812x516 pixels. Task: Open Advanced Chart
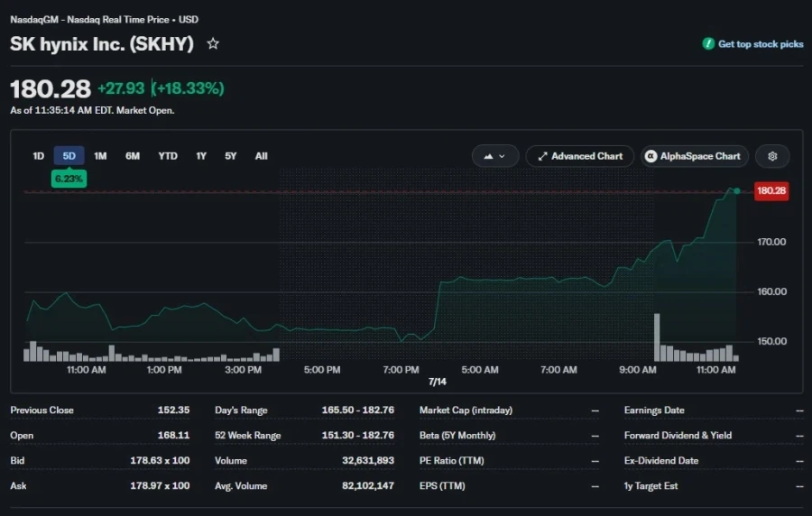click(580, 156)
